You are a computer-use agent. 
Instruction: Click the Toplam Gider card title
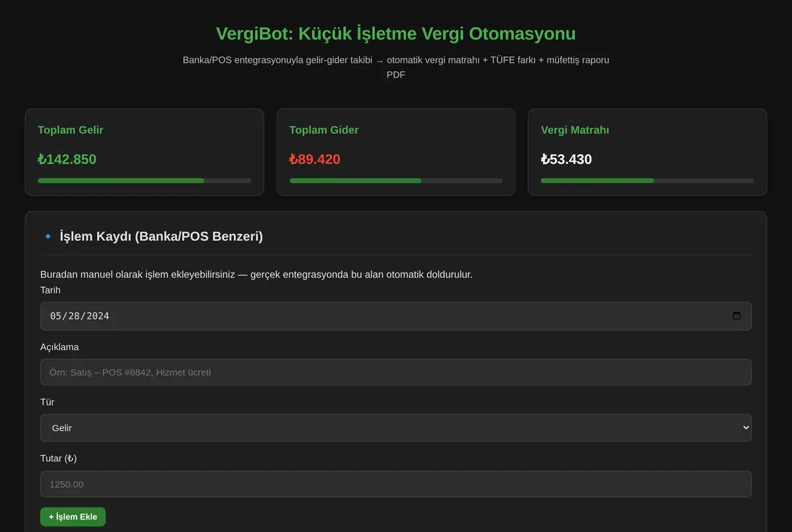click(324, 130)
